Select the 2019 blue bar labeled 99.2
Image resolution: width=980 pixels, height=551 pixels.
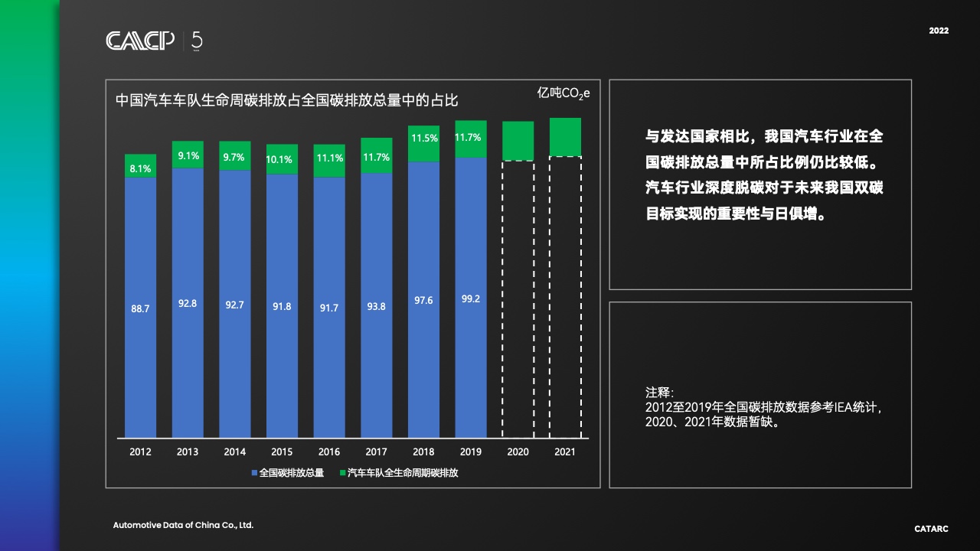[471, 298]
